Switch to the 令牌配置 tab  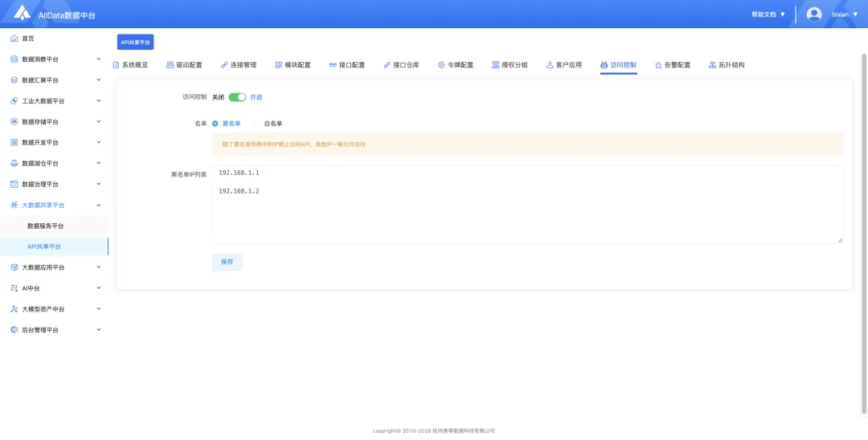point(456,65)
